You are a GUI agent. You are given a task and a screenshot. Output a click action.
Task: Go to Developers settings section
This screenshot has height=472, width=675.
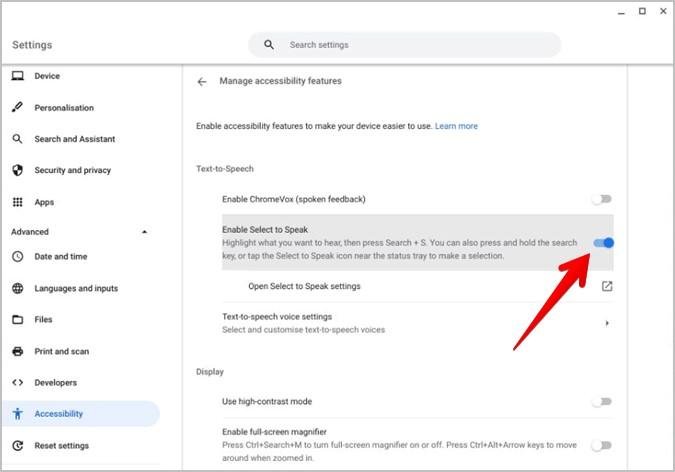click(55, 382)
